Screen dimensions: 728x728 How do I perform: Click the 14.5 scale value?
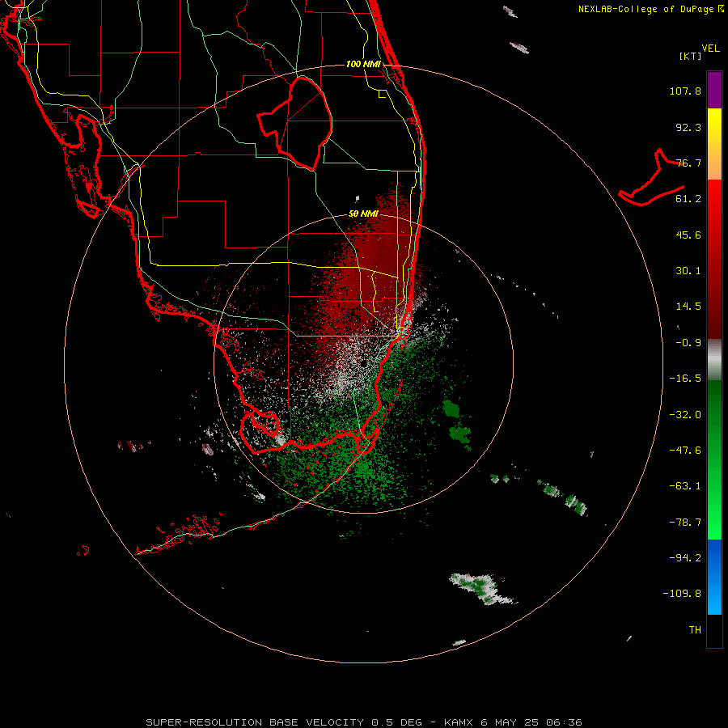tap(688, 307)
